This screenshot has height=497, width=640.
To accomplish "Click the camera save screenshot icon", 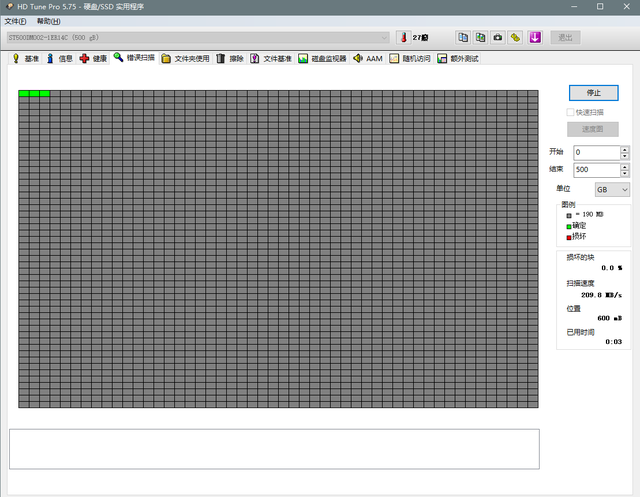I will tap(498, 38).
